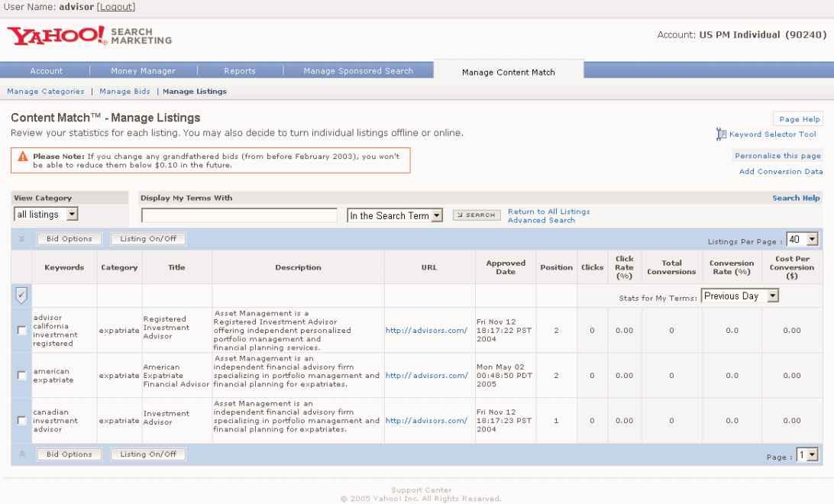The image size is (834, 504).
Task: Expand the Listings Per Page dropdown
Action: pos(802,240)
